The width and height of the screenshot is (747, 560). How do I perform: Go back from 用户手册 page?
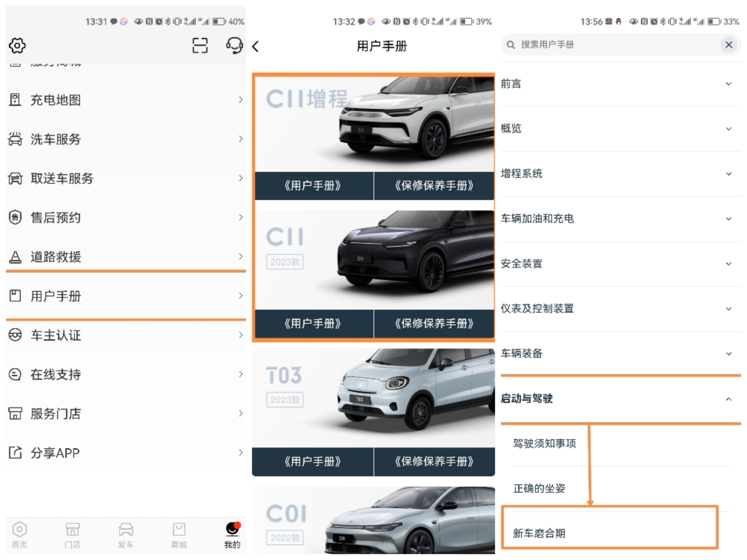click(256, 46)
